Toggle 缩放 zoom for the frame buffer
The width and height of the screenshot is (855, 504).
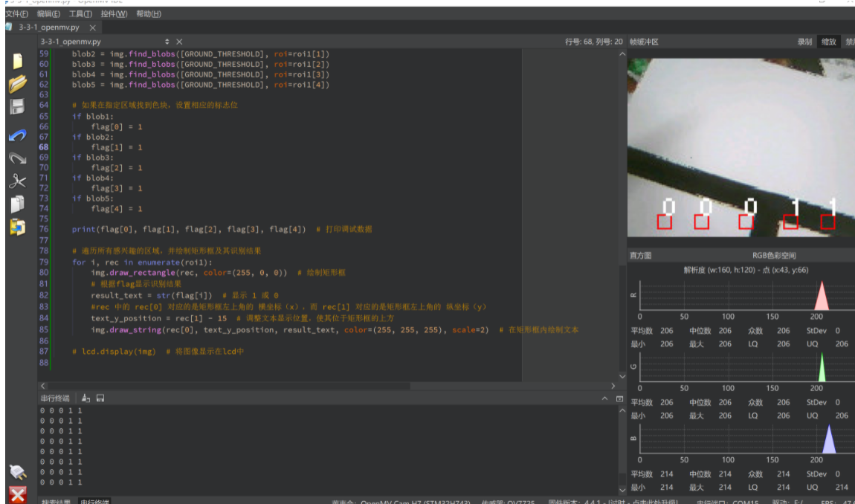[x=828, y=42]
